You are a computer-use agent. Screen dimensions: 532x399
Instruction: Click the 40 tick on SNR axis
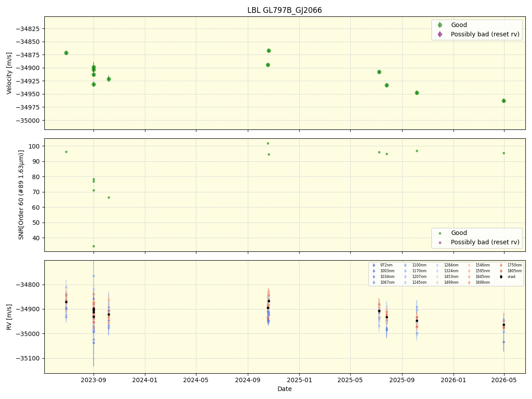tap(37, 238)
